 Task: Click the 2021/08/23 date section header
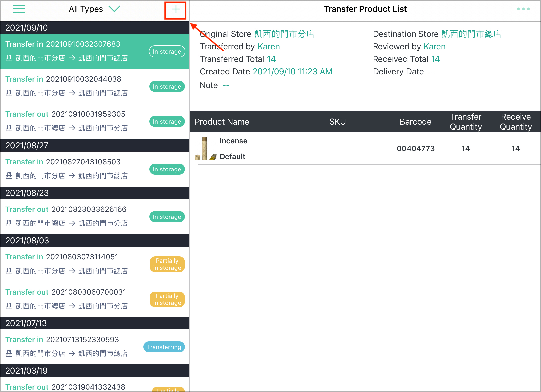pos(95,193)
